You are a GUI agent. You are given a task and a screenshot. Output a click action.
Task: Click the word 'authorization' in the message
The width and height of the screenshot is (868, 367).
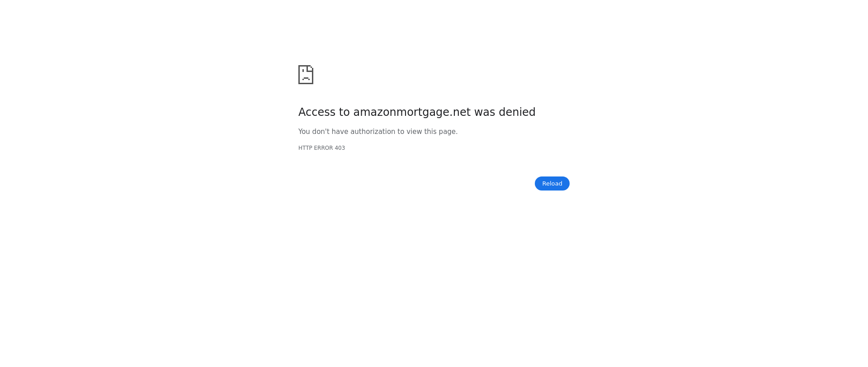[x=373, y=132]
